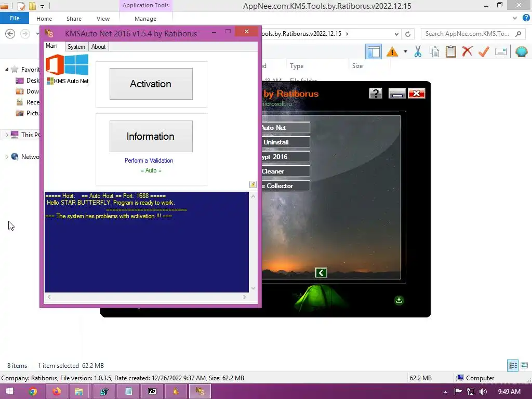Screen dimensions: 532x399
Task: Open Explorer Help question mark icon
Action: click(526, 18)
